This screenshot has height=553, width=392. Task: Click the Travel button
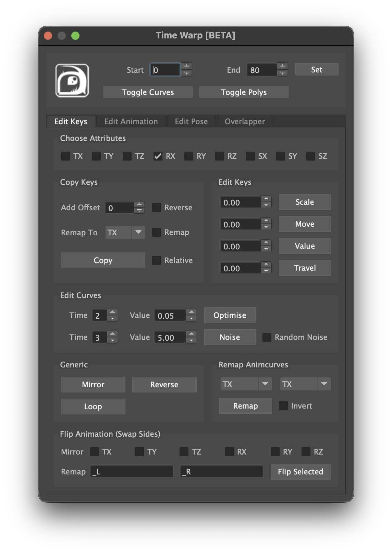pos(305,268)
